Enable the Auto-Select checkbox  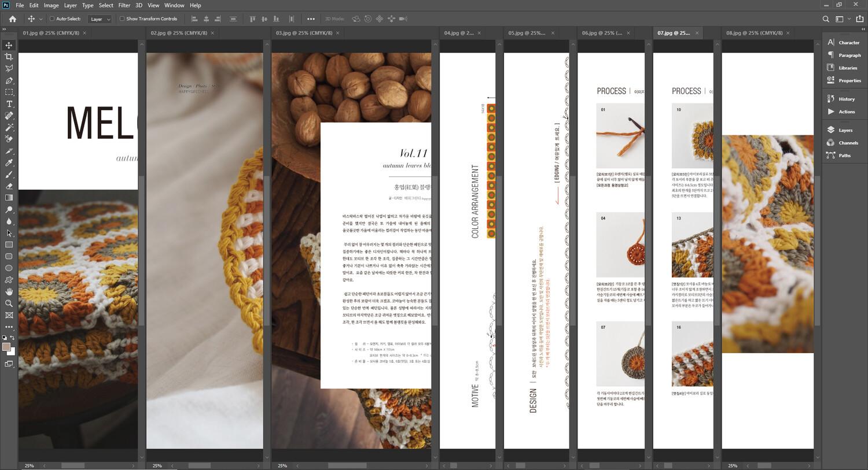52,19
